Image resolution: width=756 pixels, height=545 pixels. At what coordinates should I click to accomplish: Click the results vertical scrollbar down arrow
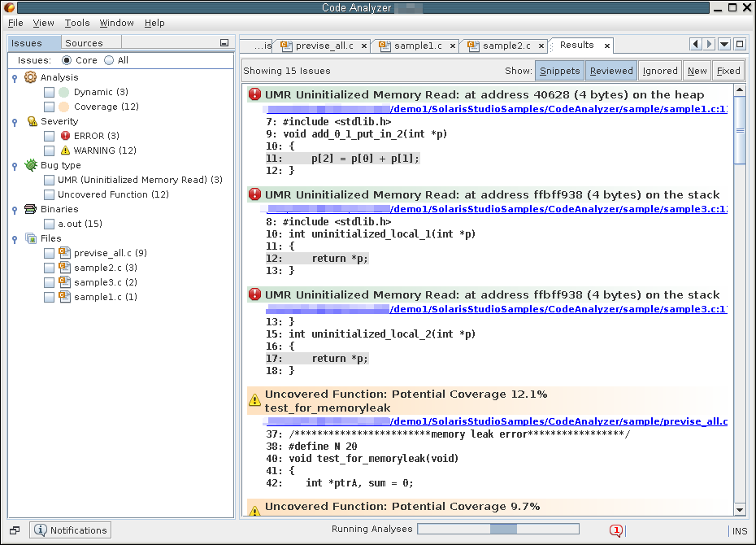[x=740, y=509]
